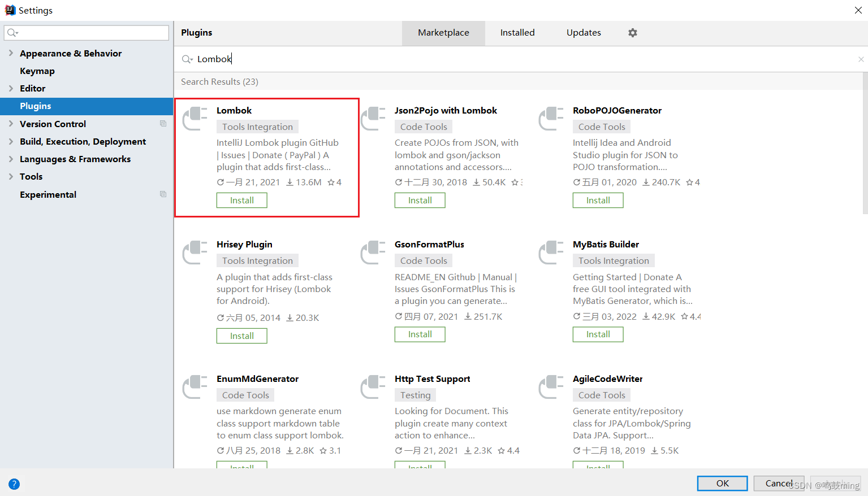Open the GsonFormatPlus plugin title
Viewport: 868px width, 496px height.
429,245
